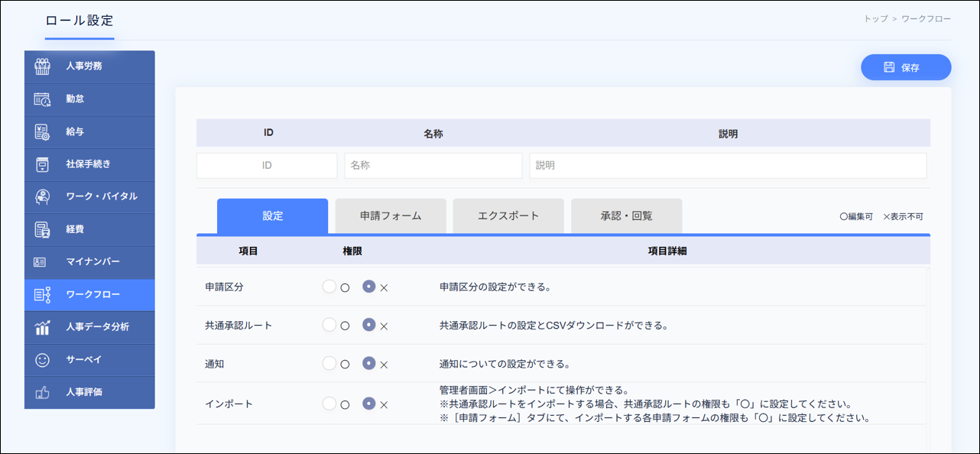Select the 給与 sidebar icon
This screenshot has height=454, width=980.
[42, 132]
